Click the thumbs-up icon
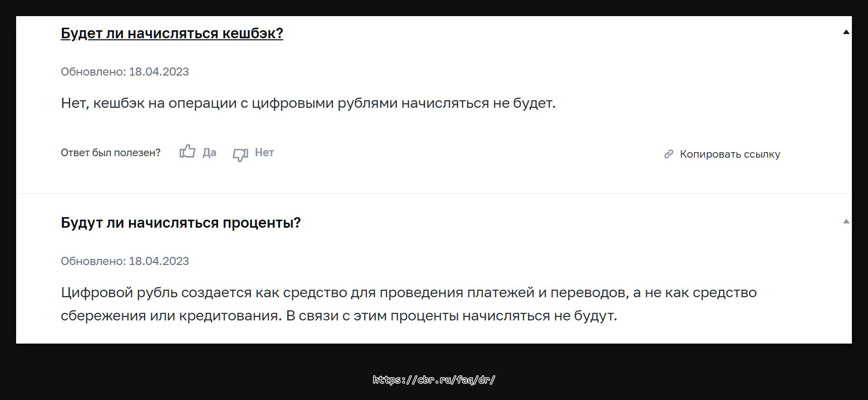Image resolution: width=868 pixels, height=400 pixels. click(187, 152)
